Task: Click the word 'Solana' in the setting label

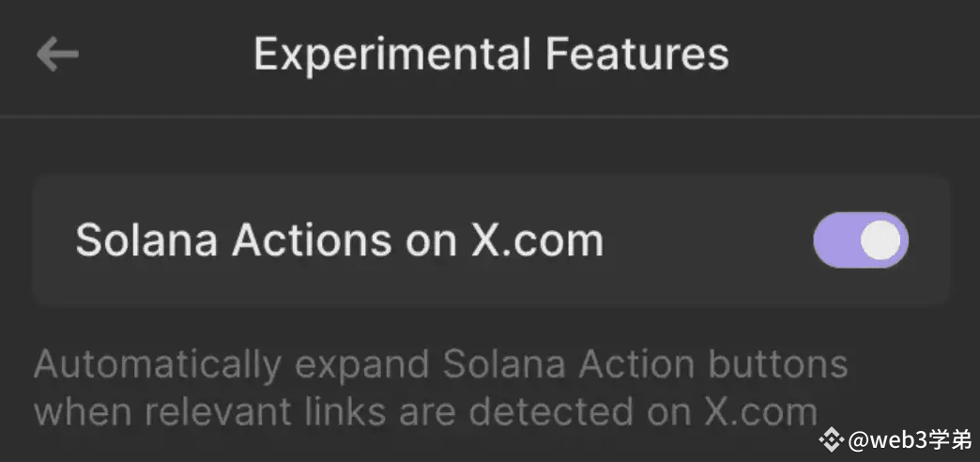Action: pos(146,240)
